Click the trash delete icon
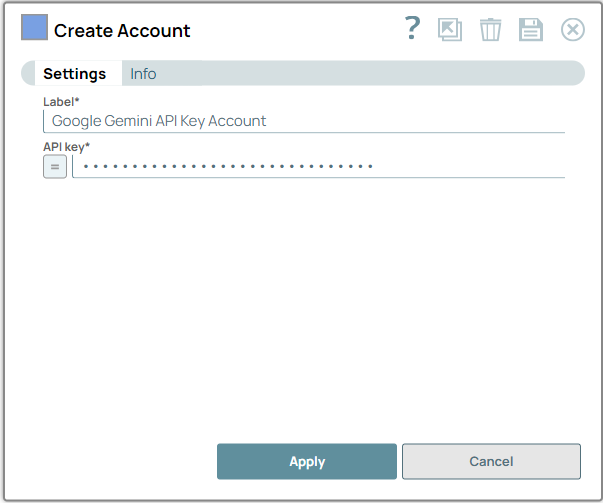The height and width of the screenshot is (503, 603). 490,30
